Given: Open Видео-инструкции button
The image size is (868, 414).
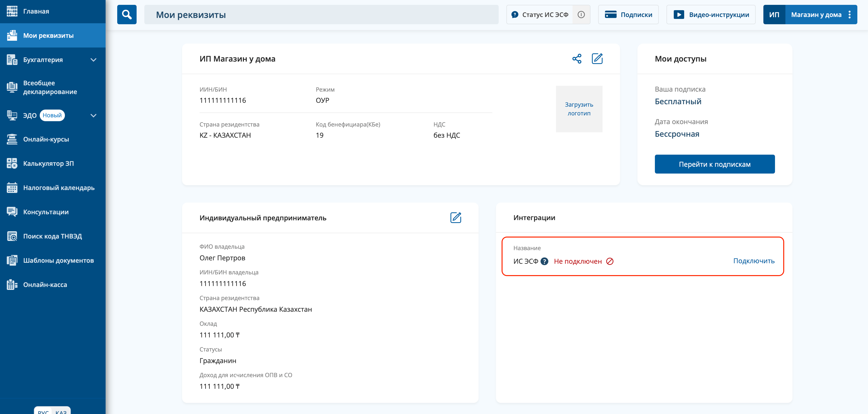Looking at the screenshot, I should [x=711, y=15].
